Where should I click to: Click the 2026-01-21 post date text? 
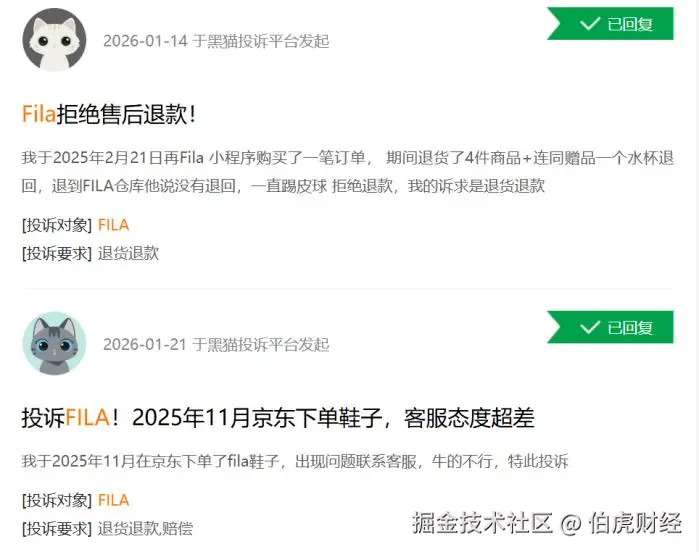145,345
